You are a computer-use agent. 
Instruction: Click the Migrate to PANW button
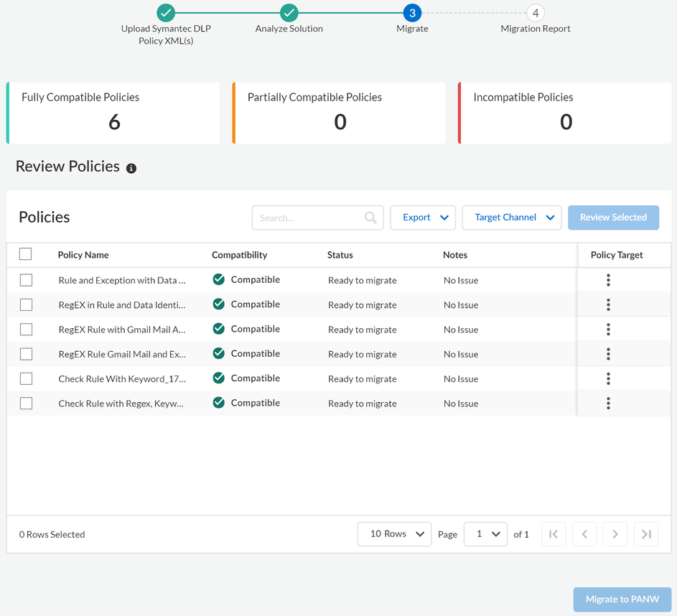coord(622,599)
